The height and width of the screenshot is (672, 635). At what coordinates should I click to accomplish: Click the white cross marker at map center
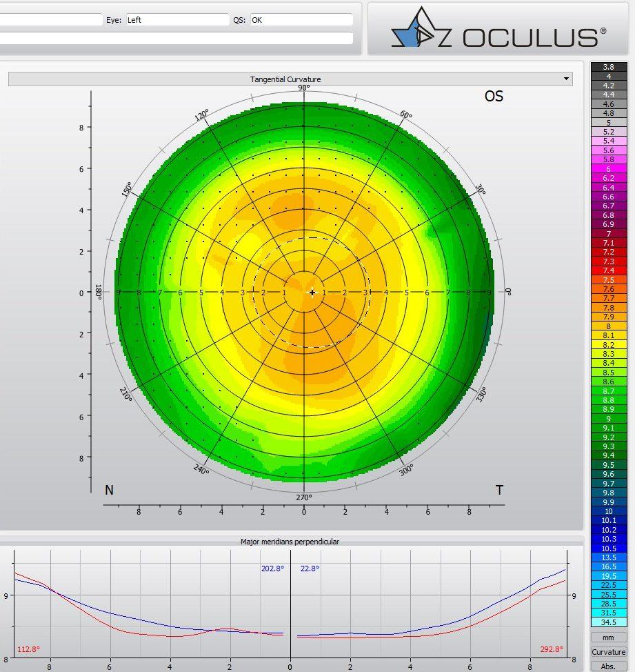[312, 293]
